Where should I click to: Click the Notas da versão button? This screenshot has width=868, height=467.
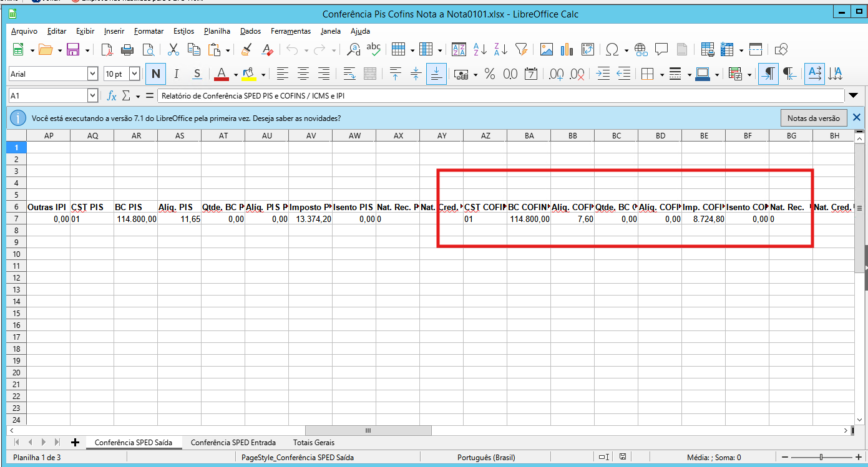tap(813, 118)
